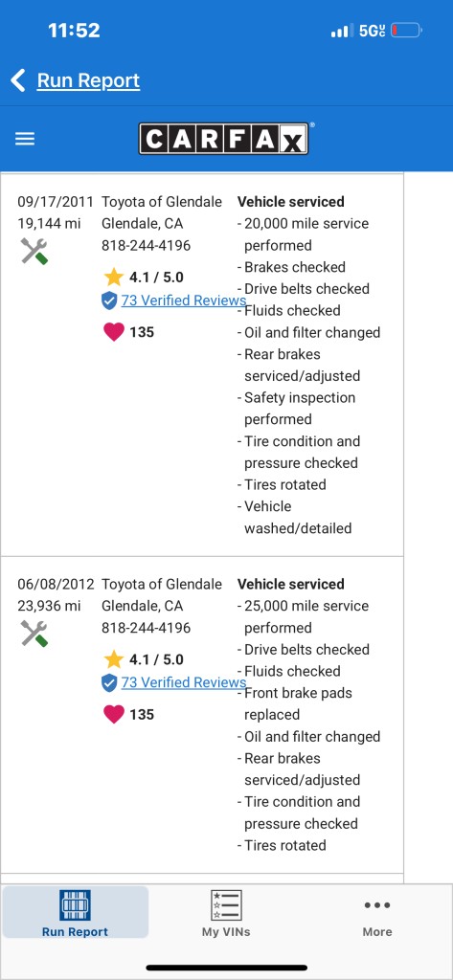Screen dimensions: 453x980
Task: Open 73 Verified Reviews link in 2011 record
Action: [x=183, y=301]
